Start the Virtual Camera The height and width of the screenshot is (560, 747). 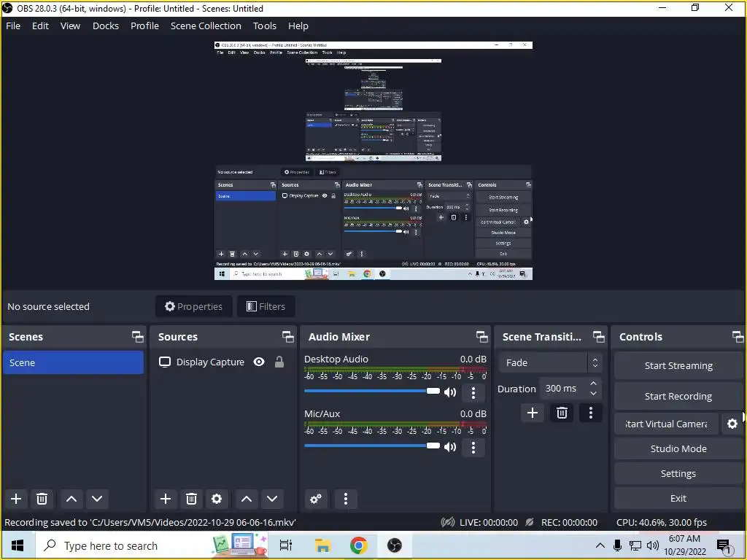point(666,424)
